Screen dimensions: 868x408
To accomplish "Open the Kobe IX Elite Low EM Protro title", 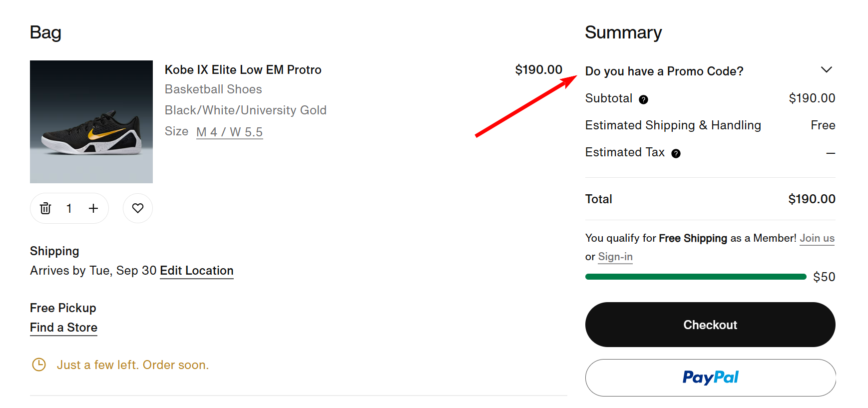I will click(x=243, y=70).
